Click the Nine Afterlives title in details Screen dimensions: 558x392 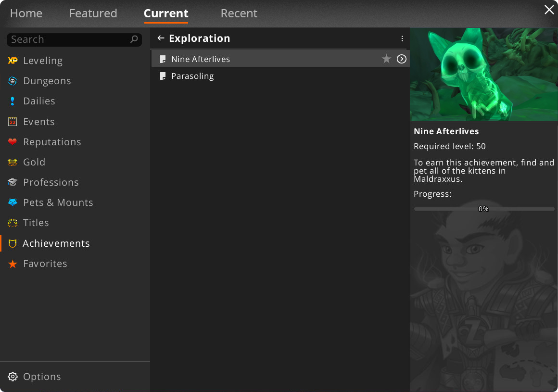tap(446, 131)
